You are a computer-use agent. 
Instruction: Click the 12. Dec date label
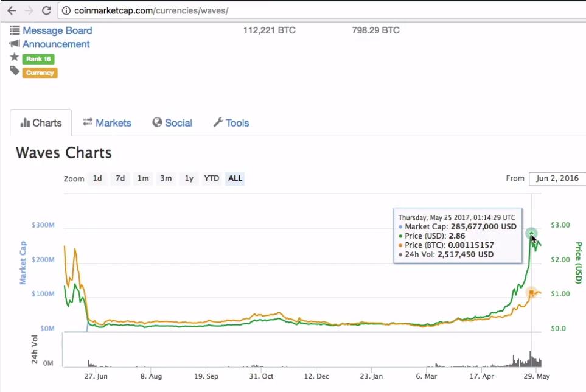point(316,376)
